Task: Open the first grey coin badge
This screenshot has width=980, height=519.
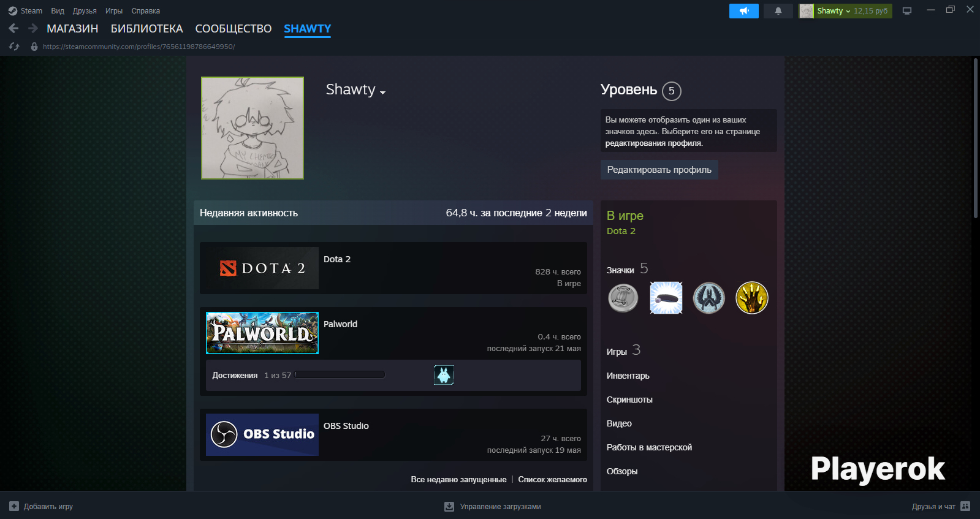Action: (x=623, y=298)
